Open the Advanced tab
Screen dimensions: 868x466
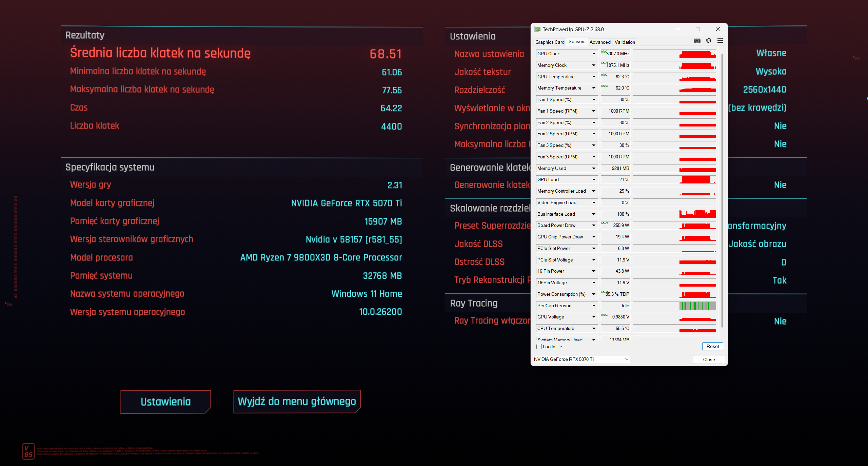click(600, 42)
